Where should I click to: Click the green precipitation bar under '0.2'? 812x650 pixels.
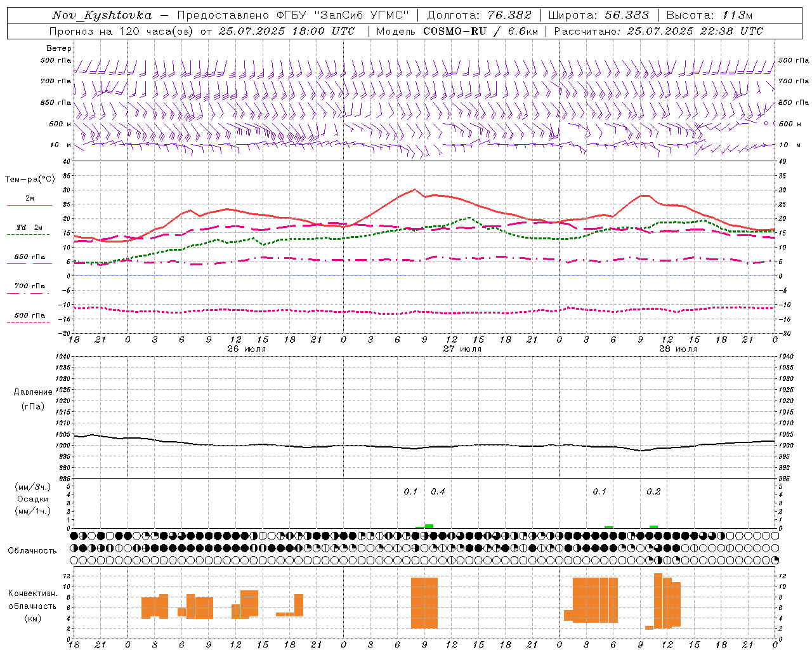tap(653, 527)
